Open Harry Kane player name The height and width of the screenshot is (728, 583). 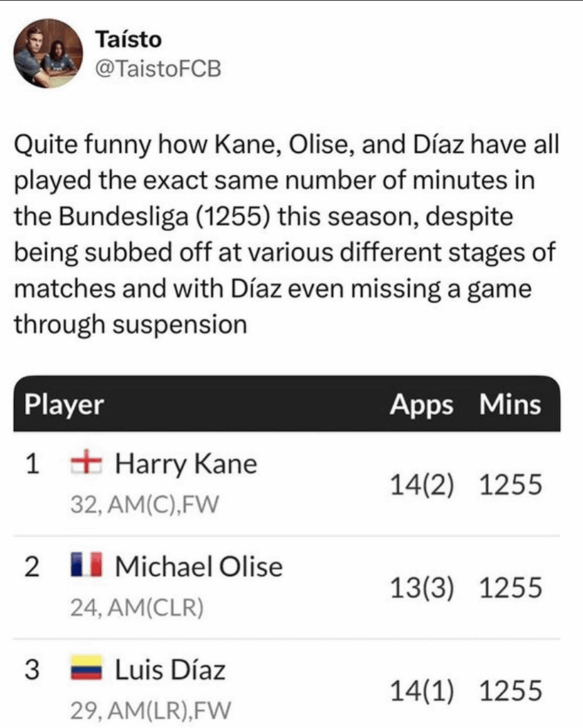(x=186, y=464)
